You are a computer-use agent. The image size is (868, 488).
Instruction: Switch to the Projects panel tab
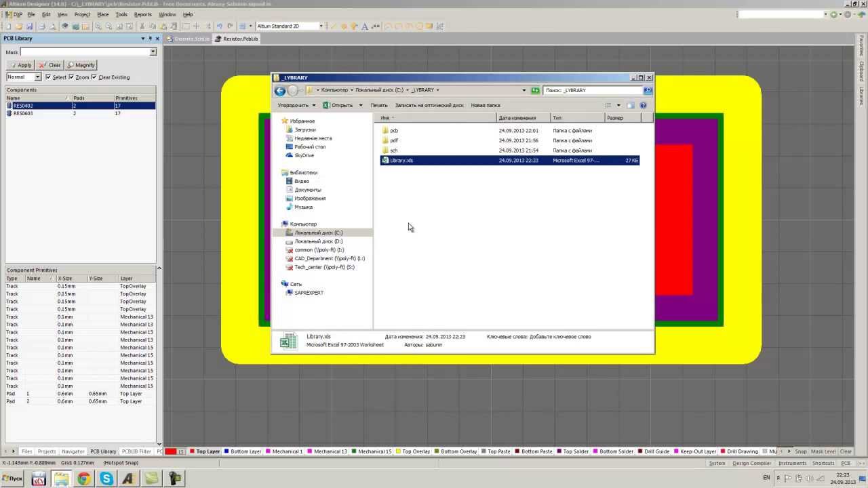point(47,451)
